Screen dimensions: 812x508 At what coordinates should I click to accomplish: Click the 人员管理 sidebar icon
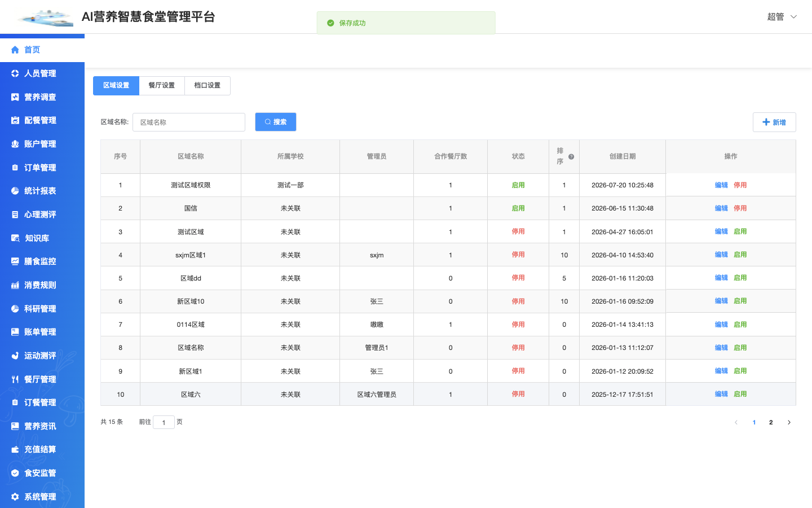click(x=15, y=73)
